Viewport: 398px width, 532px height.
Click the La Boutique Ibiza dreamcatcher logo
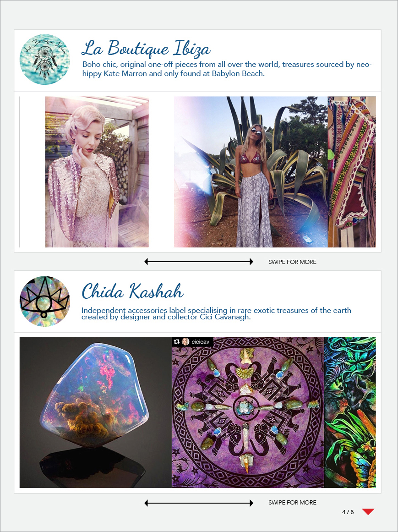45,60
